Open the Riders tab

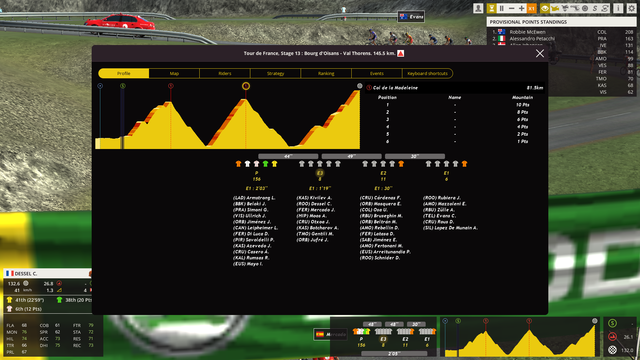(225, 73)
